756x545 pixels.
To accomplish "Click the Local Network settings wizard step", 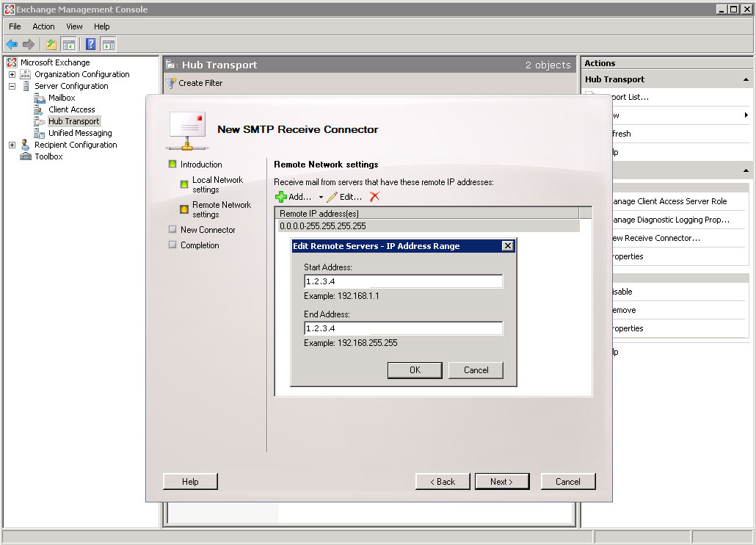I will pos(217,184).
